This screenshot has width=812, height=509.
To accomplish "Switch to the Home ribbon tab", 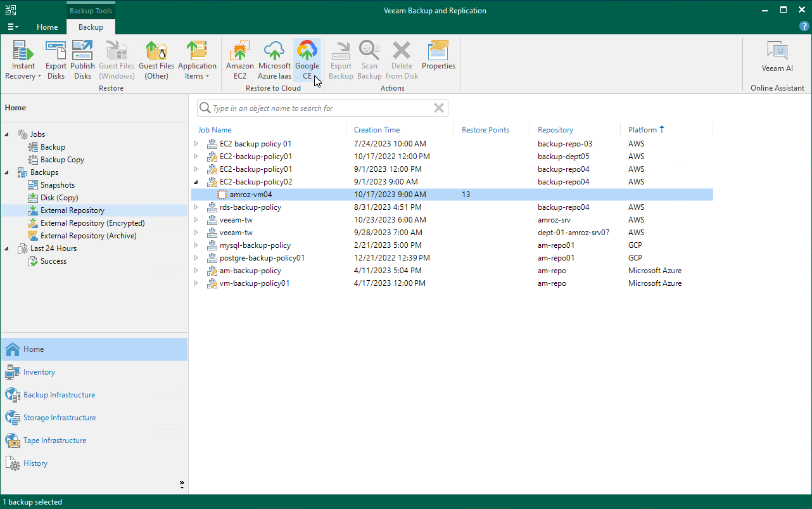I will point(48,27).
